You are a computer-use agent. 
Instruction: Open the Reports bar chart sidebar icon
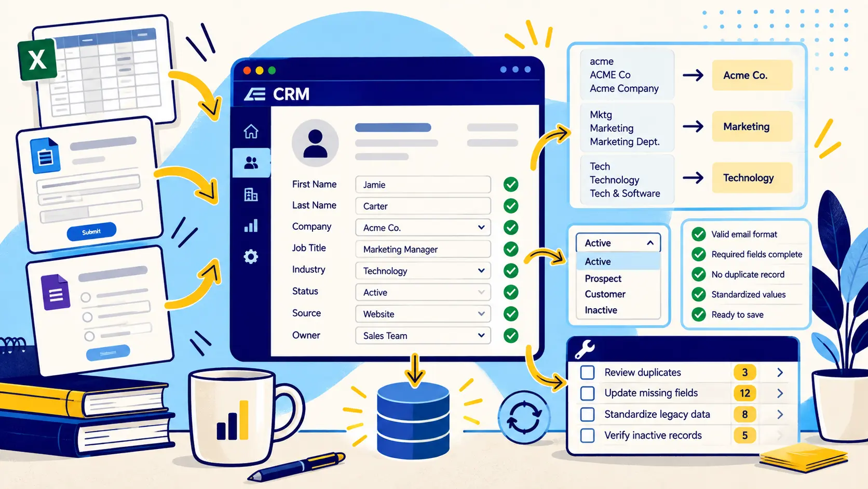pyautogui.click(x=251, y=226)
